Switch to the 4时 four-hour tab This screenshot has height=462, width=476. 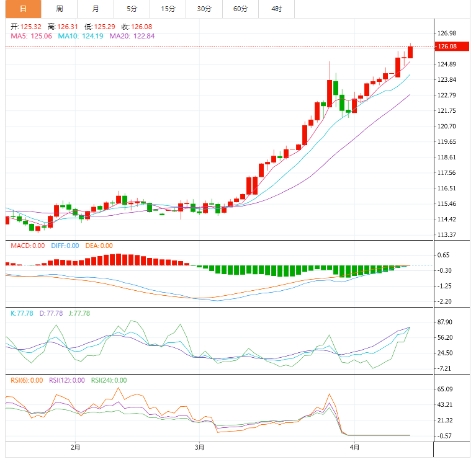pyautogui.click(x=276, y=9)
